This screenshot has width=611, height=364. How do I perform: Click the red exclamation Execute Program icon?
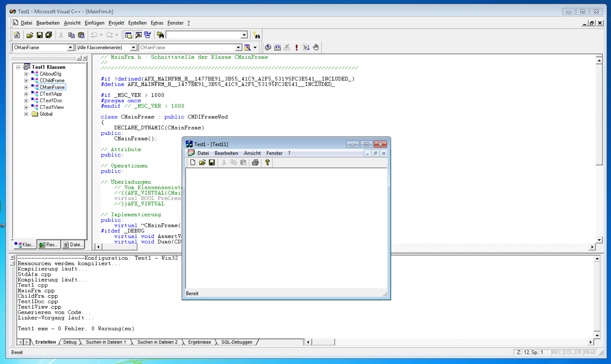[297, 47]
